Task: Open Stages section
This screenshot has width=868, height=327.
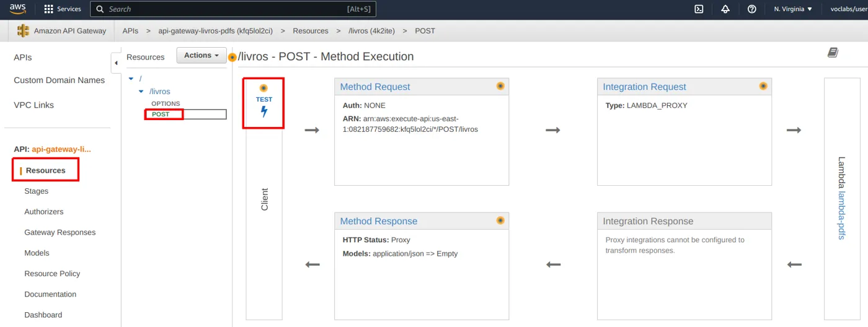Action: coord(36,191)
